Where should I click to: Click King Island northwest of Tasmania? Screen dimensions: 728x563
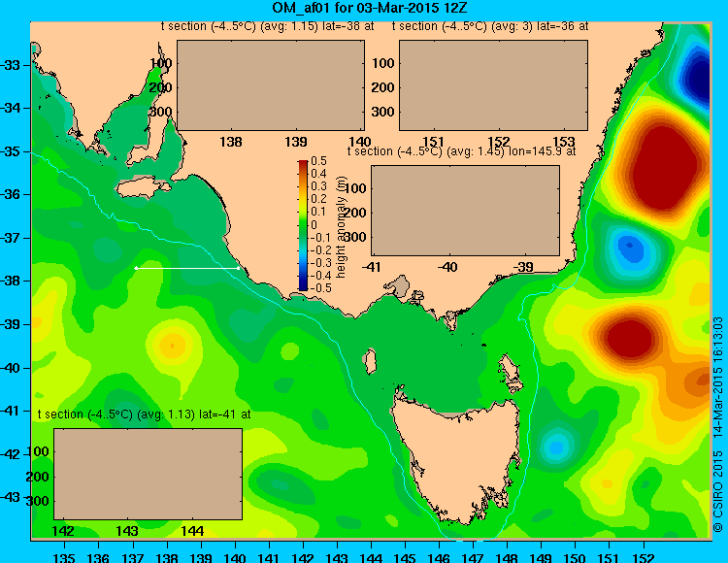click(370, 361)
